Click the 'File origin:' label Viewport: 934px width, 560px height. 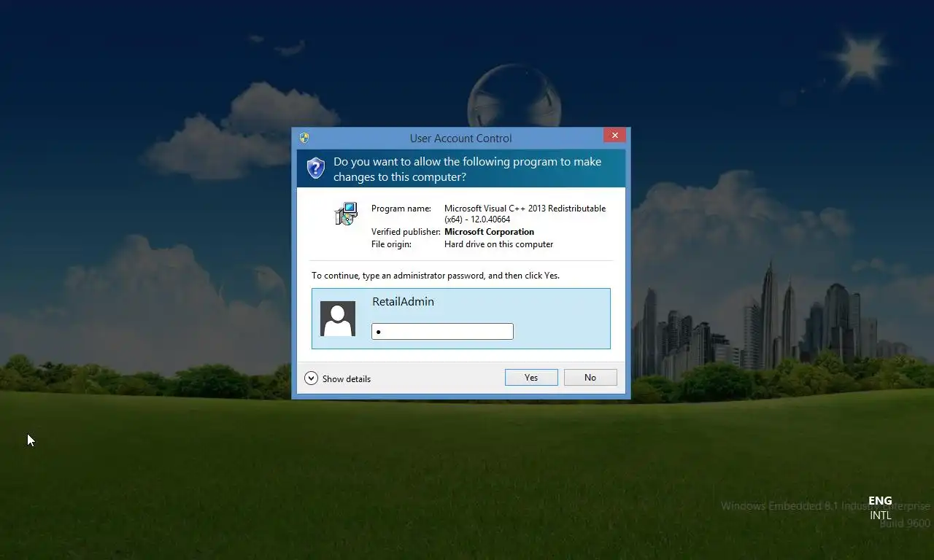click(x=391, y=244)
